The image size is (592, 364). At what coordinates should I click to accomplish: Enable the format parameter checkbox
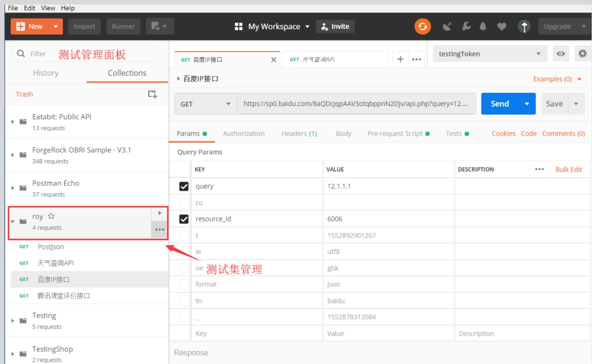[x=184, y=284]
